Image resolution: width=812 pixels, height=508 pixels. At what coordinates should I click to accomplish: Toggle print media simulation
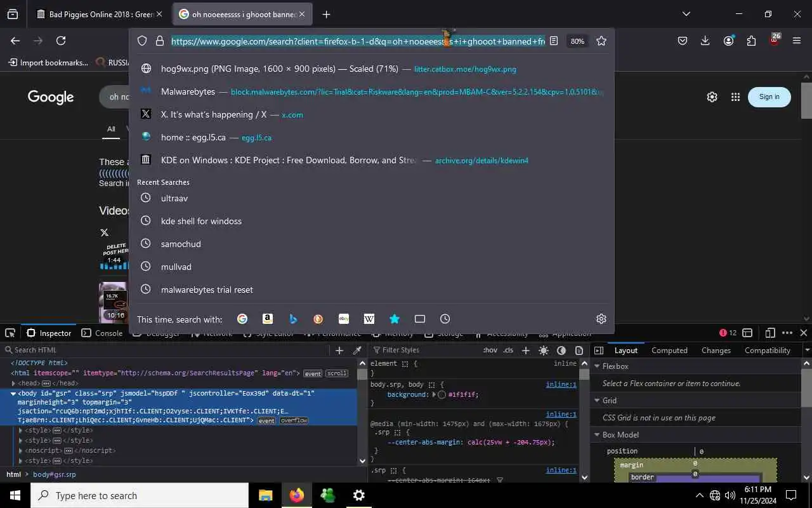tap(579, 350)
